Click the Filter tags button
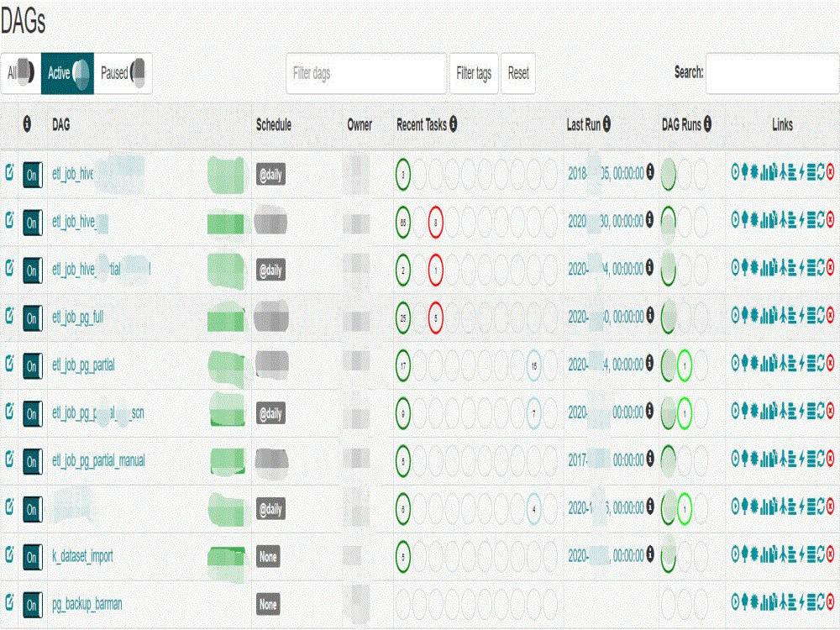Screen dimensions: 840x630 coord(474,74)
